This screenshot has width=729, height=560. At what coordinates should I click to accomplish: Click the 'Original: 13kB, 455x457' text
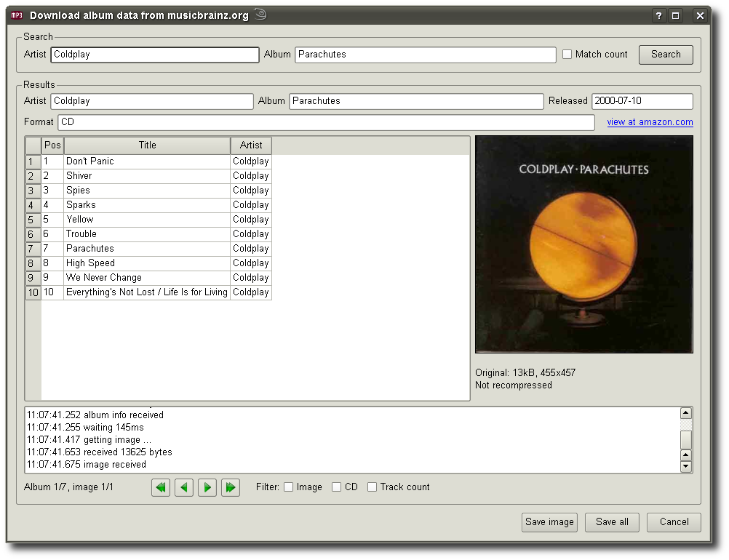pyautogui.click(x=525, y=372)
